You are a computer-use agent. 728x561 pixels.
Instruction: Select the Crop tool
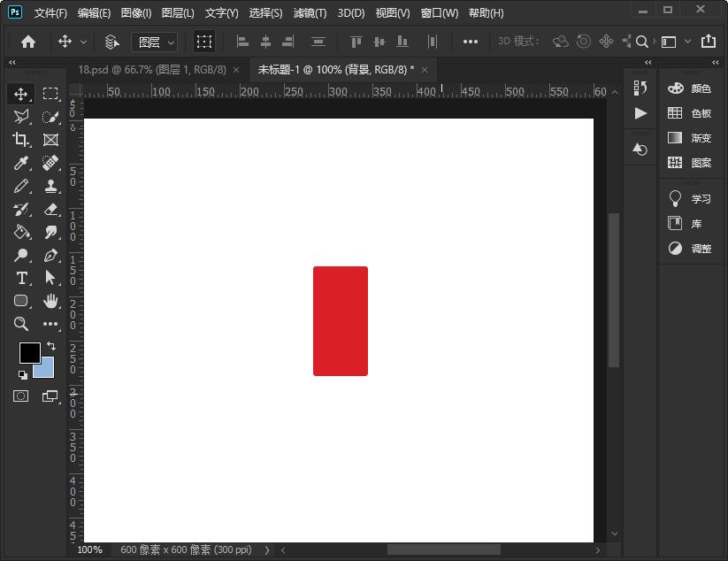[x=21, y=140]
